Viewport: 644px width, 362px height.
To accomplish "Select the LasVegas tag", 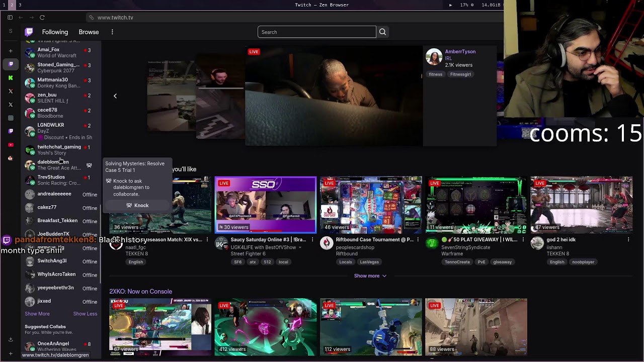I will pos(369,262).
